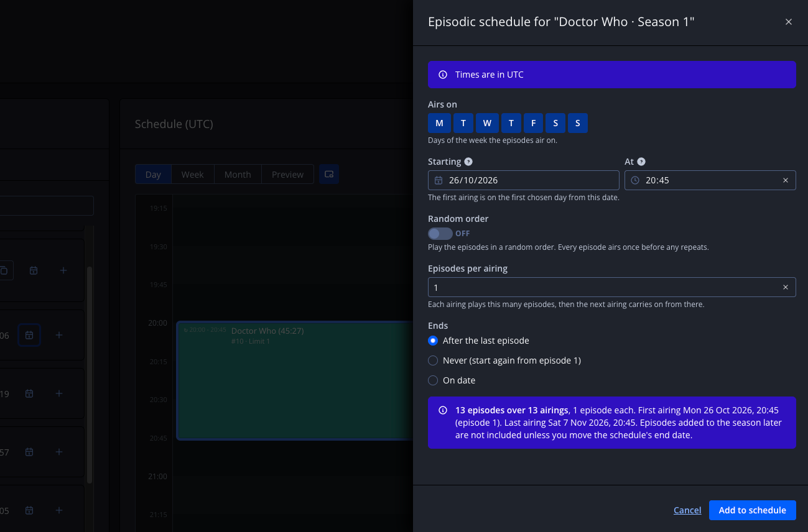Clear the Episodes per airing value

tap(785, 287)
